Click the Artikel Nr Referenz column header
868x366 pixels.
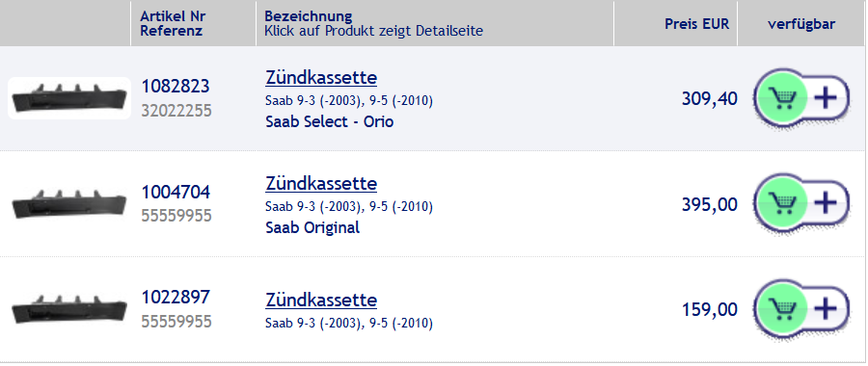pos(173,24)
